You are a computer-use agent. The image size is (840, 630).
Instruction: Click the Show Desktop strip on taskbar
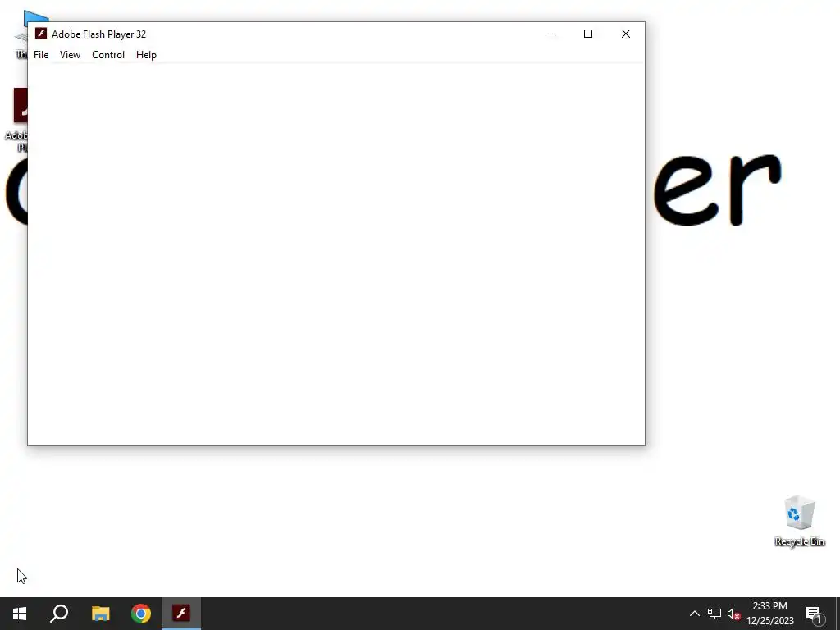(838, 614)
